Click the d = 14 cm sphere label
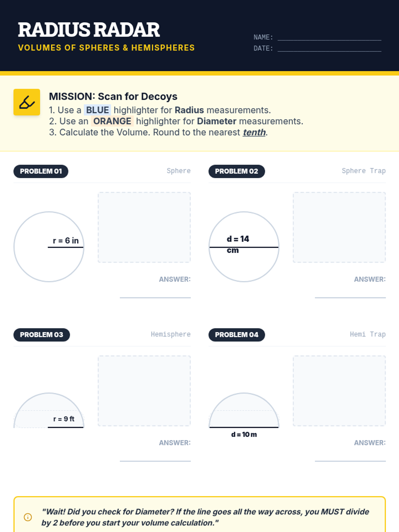Screen dimensions: 399x532 point(238,244)
